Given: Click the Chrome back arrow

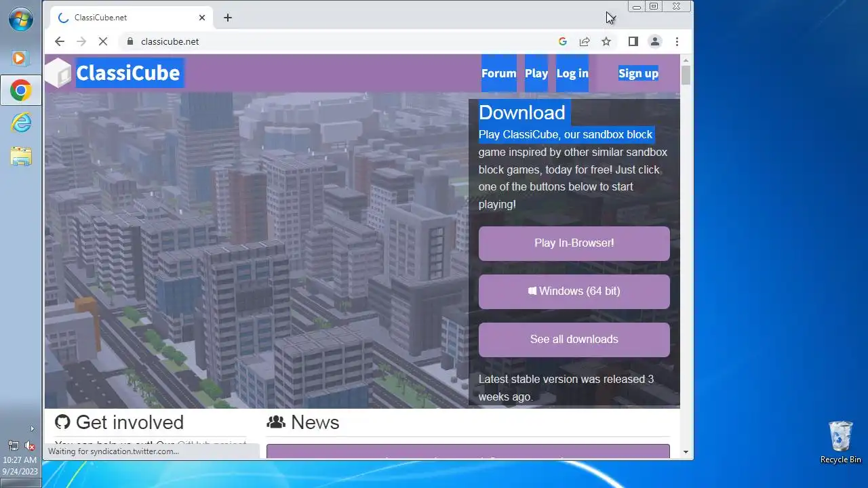Looking at the screenshot, I should click(60, 41).
